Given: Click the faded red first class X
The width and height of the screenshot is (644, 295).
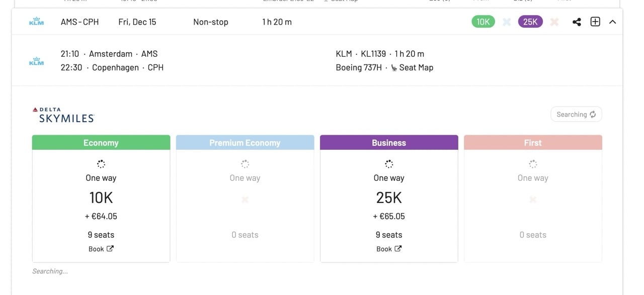Looking at the screenshot, I should coord(554,22).
